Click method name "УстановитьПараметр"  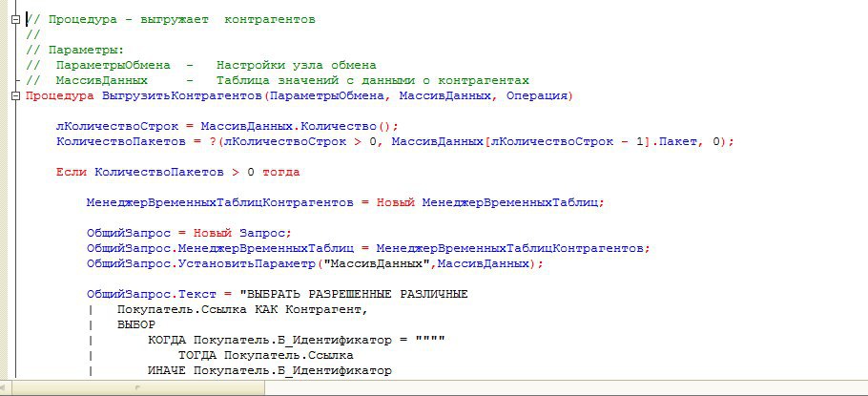[247, 263]
